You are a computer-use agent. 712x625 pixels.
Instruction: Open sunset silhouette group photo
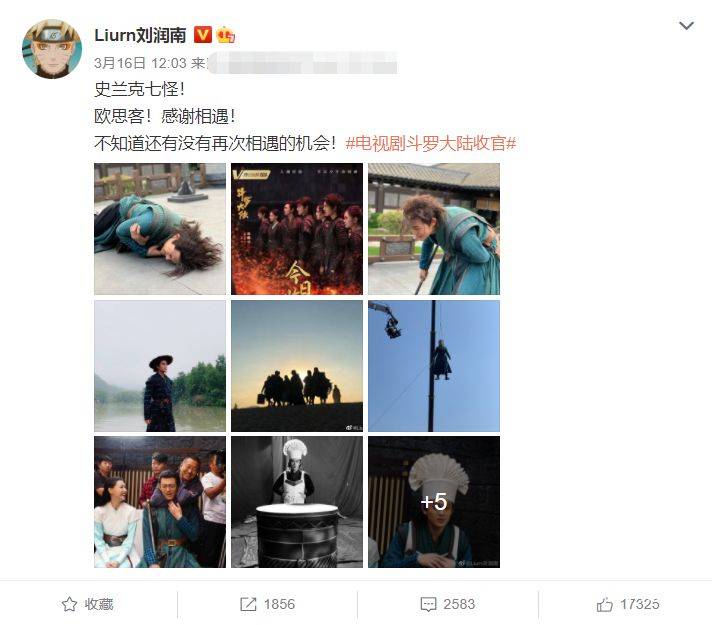pos(297,366)
